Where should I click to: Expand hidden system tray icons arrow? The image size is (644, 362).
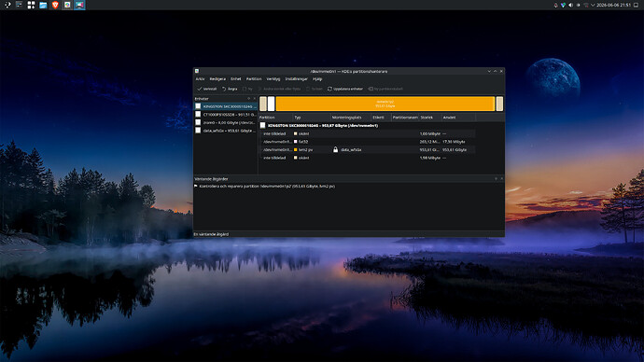pos(593,5)
